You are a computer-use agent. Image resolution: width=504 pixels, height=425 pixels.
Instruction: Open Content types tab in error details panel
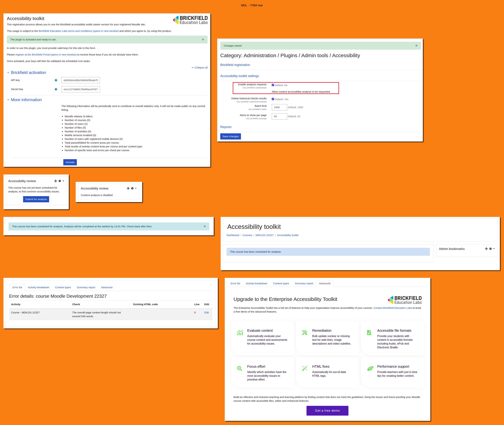[x=63, y=287]
